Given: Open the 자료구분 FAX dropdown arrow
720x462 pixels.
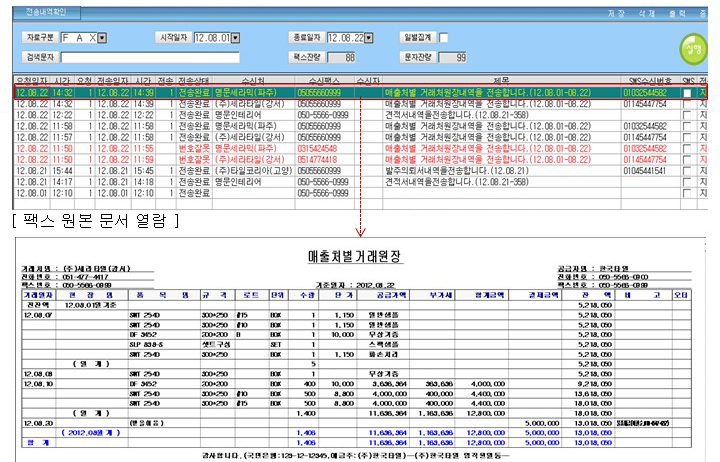Looking at the screenshot, I should [102, 38].
